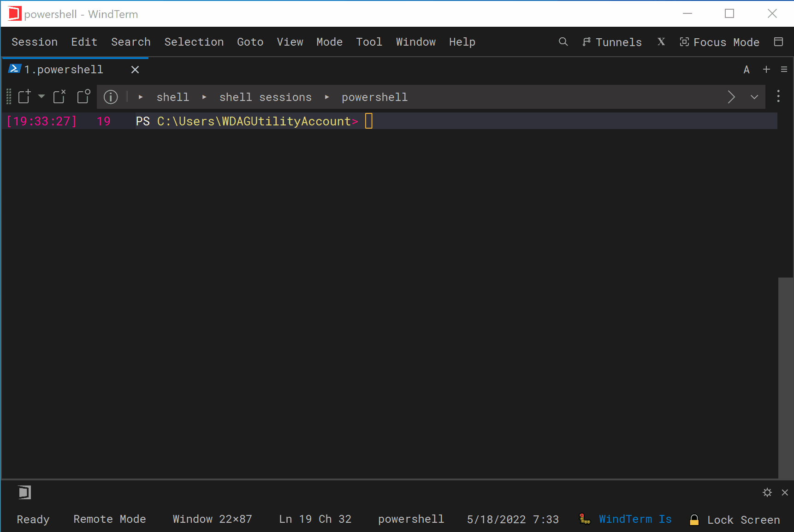Screen dimensions: 794x532
Task: Toggle the layout pane icon at menu bar end
Action: click(x=779, y=42)
